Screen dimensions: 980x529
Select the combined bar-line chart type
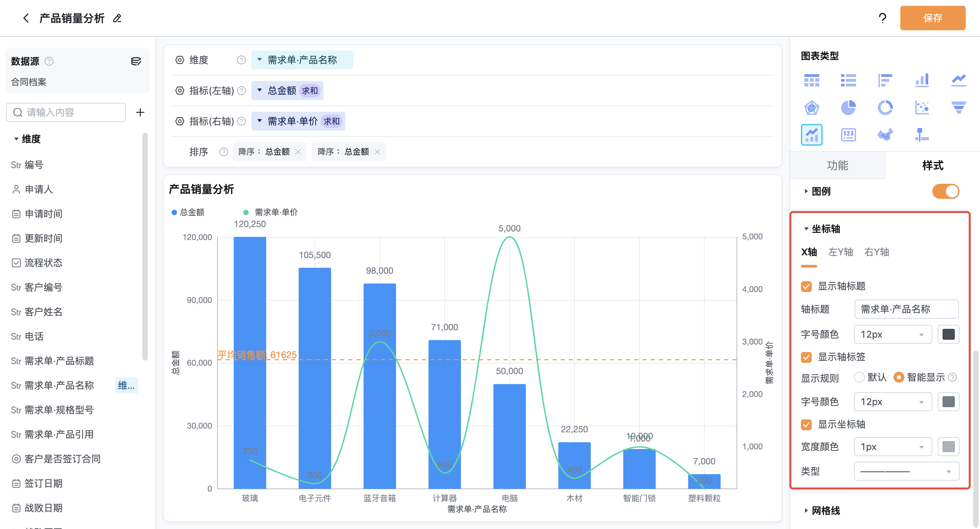pos(811,134)
